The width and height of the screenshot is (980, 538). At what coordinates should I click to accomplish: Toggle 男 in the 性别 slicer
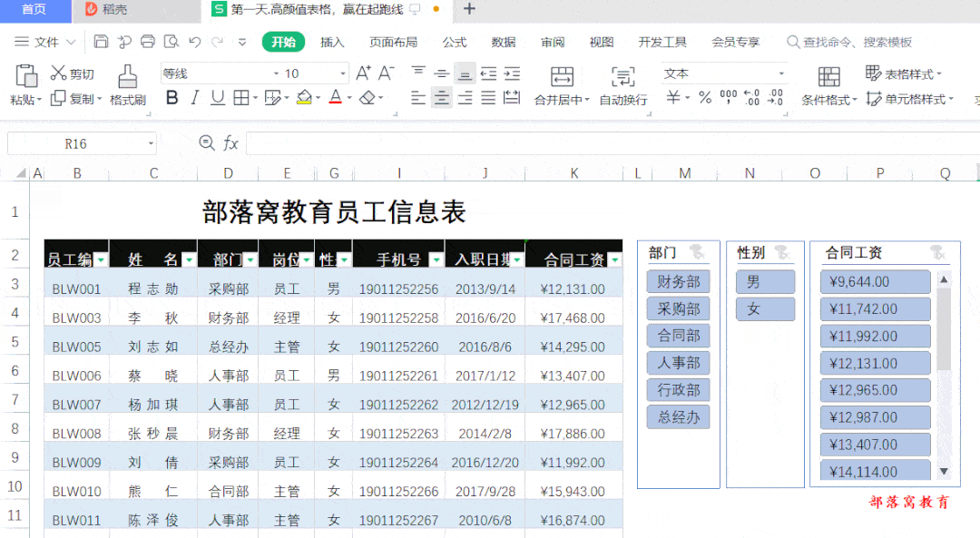pyautogui.click(x=765, y=281)
